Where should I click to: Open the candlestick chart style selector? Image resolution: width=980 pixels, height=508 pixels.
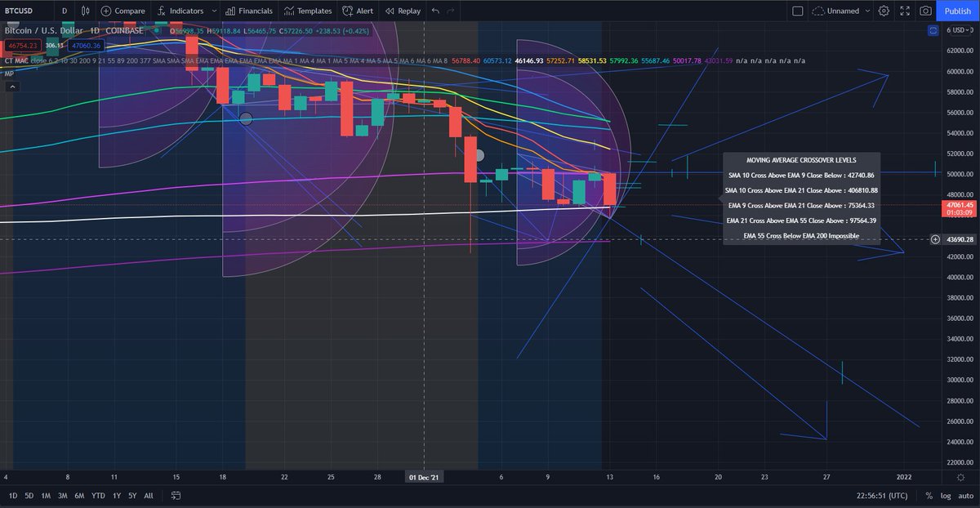[x=86, y=11]
